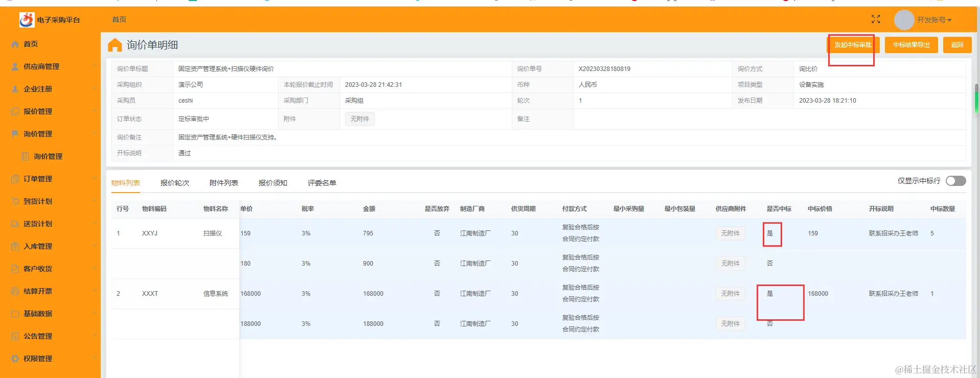This screenshot has height=378, width=980.
Task: Click the 企业注册 user icon
Action: tap(15, 89)
